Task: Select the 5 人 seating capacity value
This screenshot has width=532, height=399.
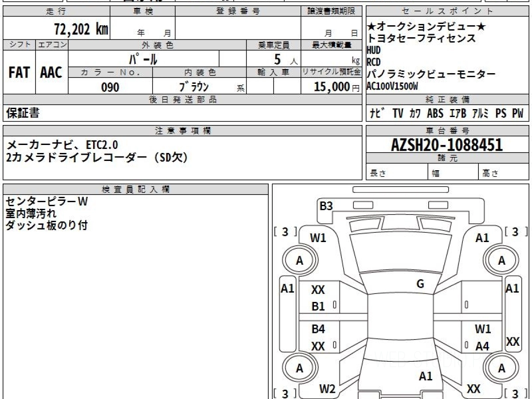Action: pos(286,59)
